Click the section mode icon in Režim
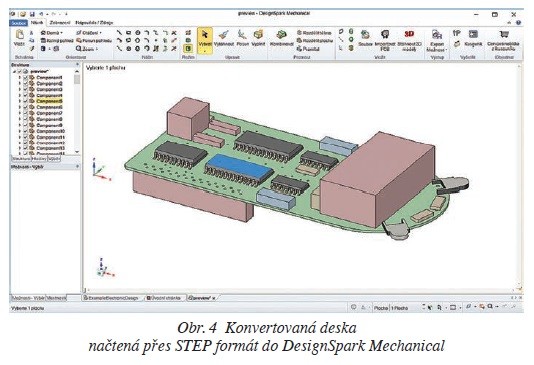 [188, 40]
